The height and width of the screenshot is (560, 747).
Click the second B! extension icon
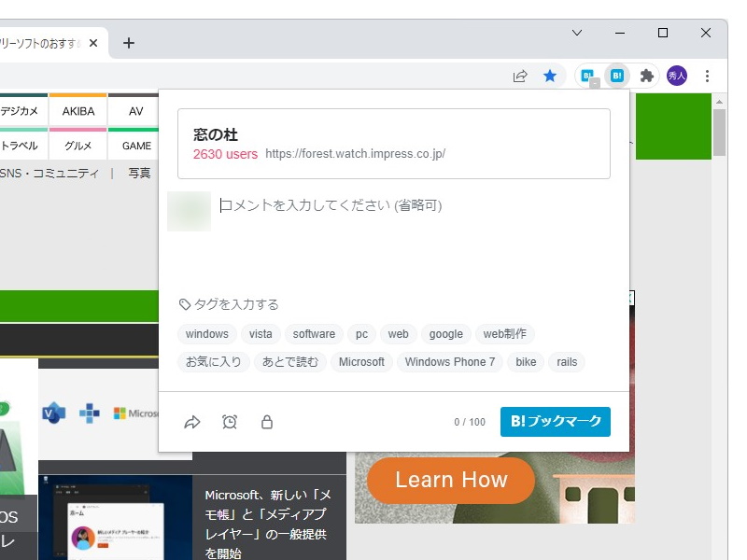[617, 76]
